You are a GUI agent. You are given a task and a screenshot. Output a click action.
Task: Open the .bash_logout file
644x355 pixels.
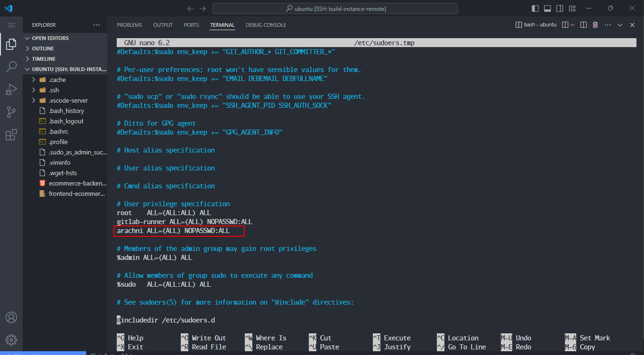(65, 121)
